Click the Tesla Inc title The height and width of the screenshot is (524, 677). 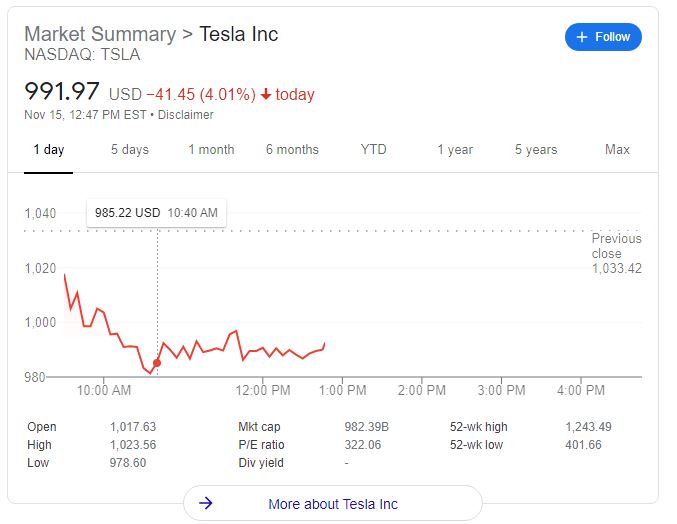[239, 34]
